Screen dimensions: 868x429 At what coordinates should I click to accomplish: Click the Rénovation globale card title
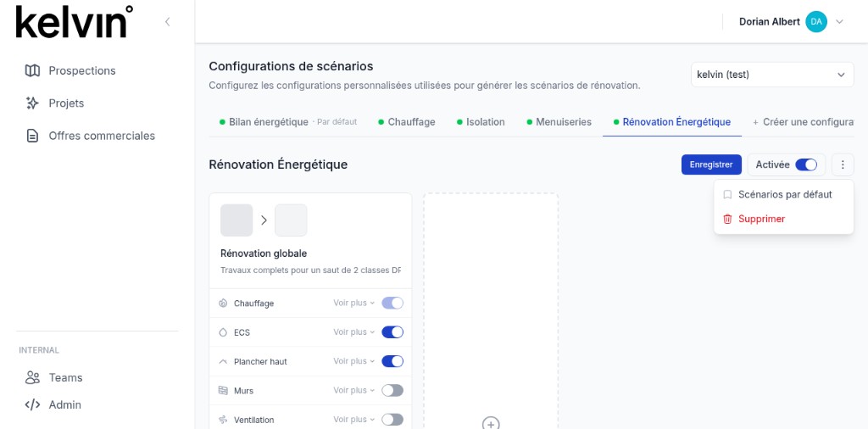click(x=264, y=253)
